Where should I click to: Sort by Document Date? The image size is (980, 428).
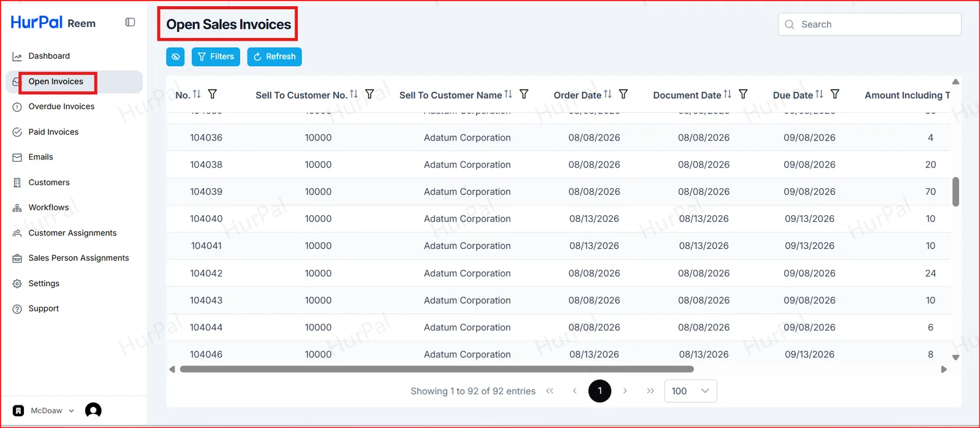[728, 94]
